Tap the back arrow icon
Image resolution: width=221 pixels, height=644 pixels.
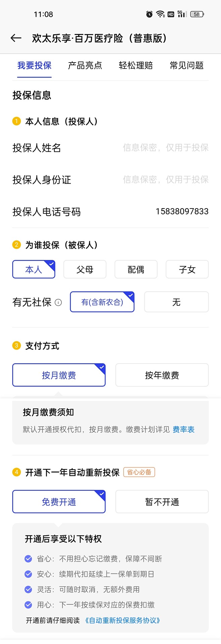tap(16, 38)
